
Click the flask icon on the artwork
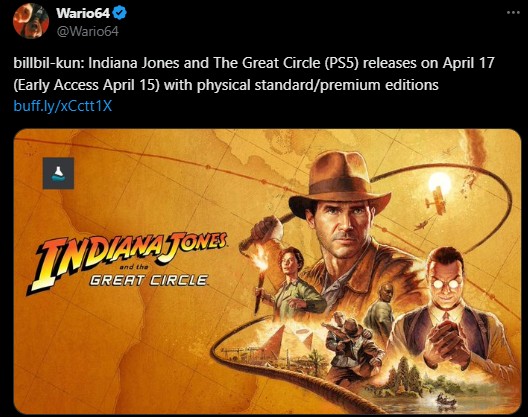coord(58,173)
